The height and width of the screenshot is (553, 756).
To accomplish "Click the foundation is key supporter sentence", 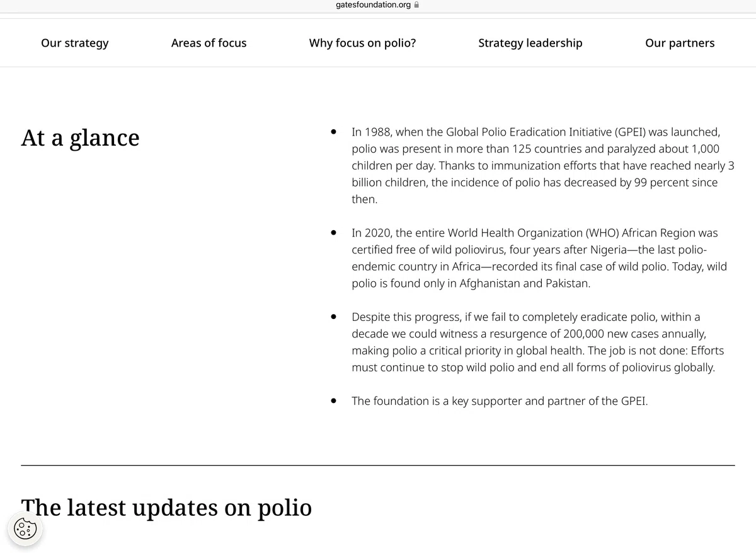I will click(x=500, y=401).
